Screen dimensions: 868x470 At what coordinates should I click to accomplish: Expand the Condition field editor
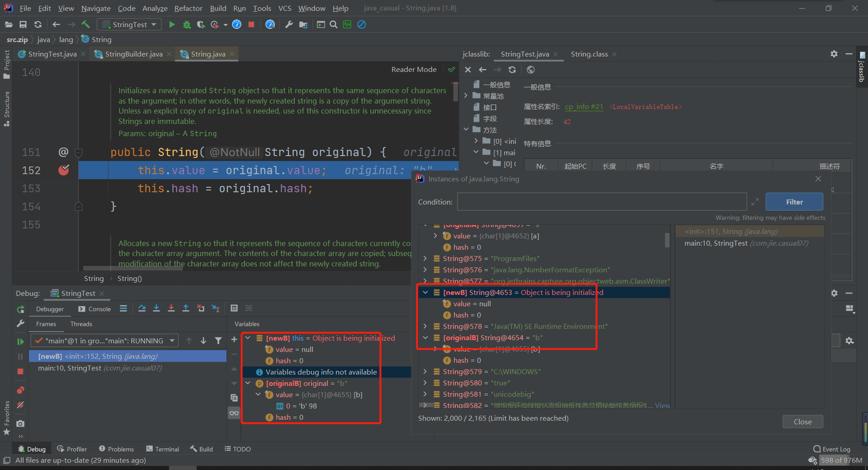[755, 202]
